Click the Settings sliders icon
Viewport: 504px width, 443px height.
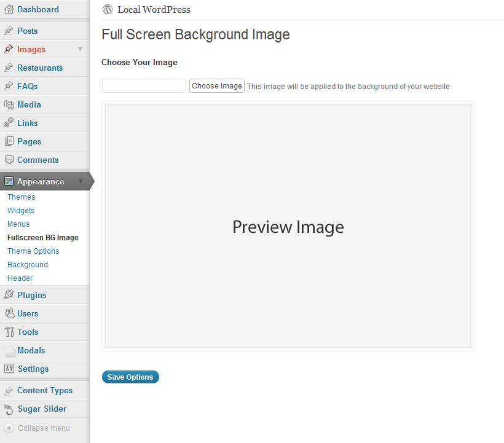click(9, 369)
